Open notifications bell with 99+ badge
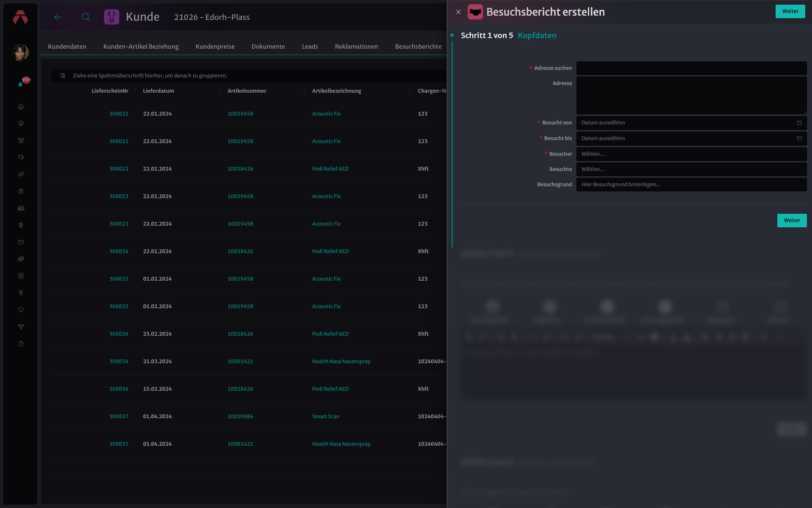This screenshot has height=508, width=812. [21, 84]
